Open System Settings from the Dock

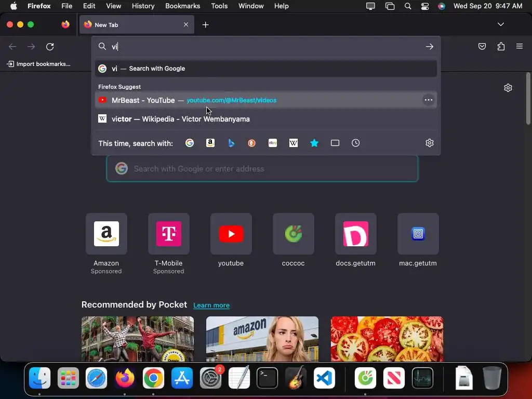[x=210, y=378]
